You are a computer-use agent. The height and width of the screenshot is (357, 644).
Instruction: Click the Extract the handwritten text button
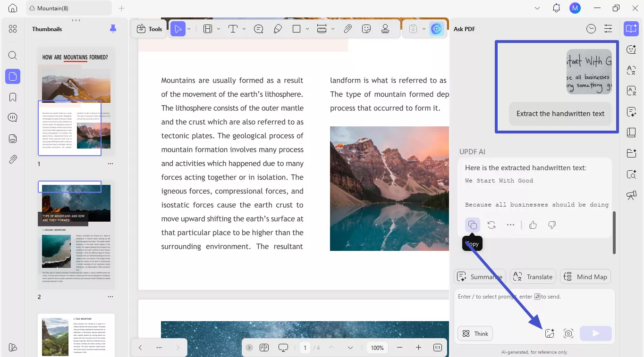(560, 114)
